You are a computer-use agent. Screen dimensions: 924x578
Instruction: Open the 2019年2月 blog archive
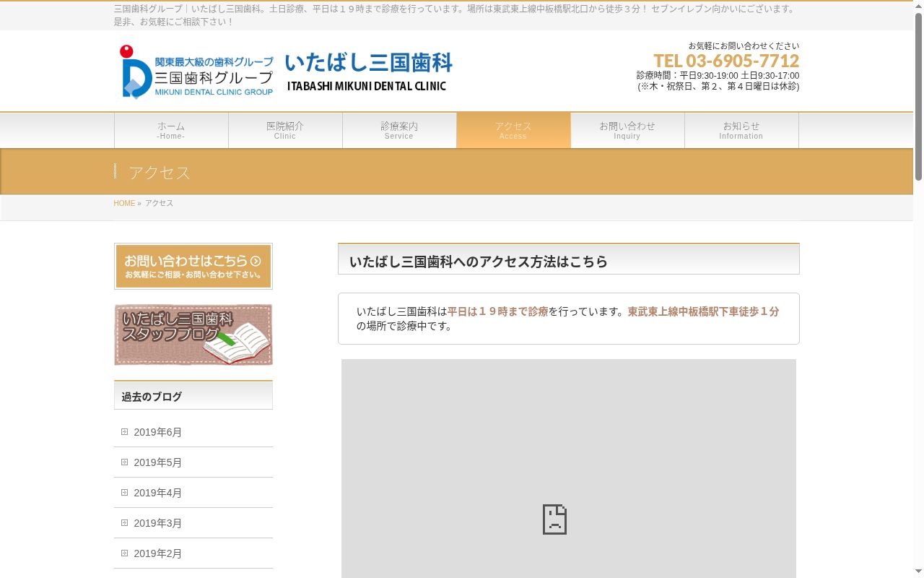point(157,553)
